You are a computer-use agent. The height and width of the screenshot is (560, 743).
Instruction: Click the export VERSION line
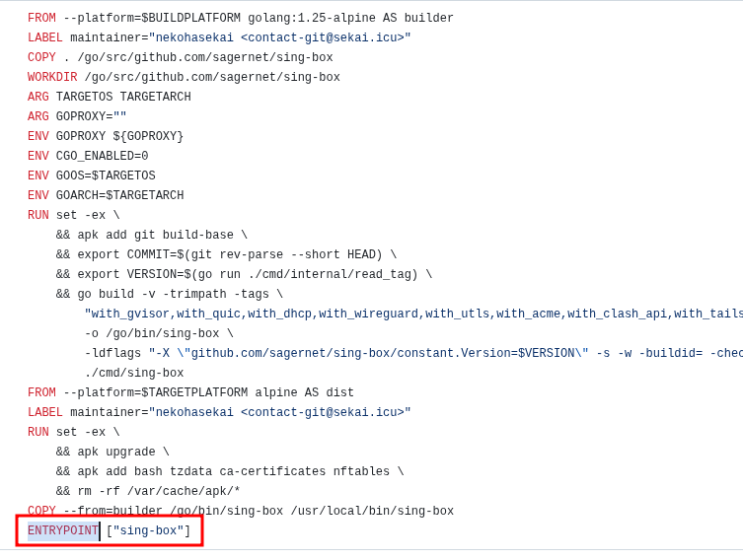tap(244, 275)
